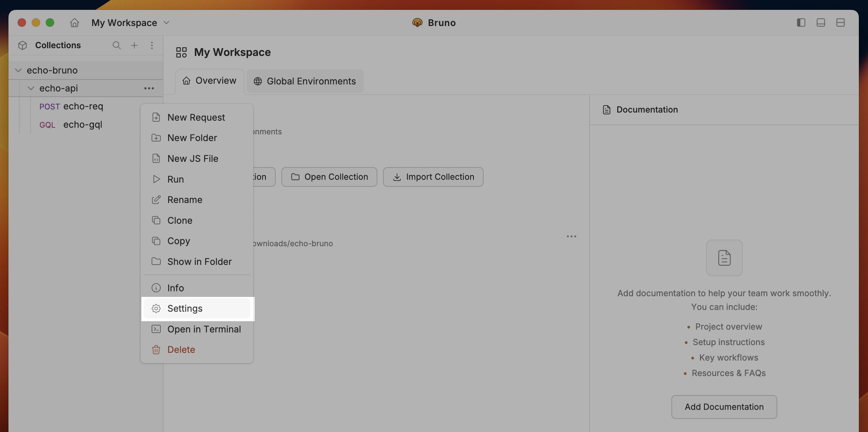The image size is (868, 432).
Task: Toggle the bottom panel layout icon
Action: [x=821, y=23]
